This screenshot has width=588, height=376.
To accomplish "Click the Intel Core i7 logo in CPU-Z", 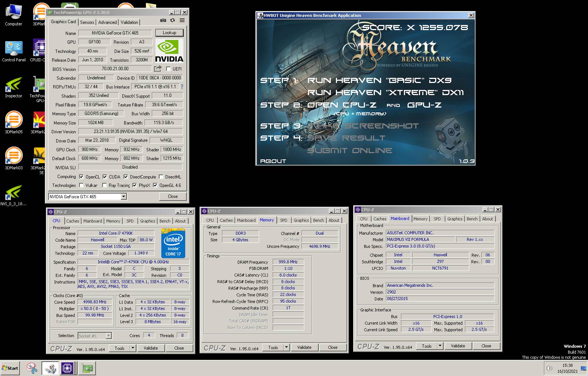I will click(173, 243).
